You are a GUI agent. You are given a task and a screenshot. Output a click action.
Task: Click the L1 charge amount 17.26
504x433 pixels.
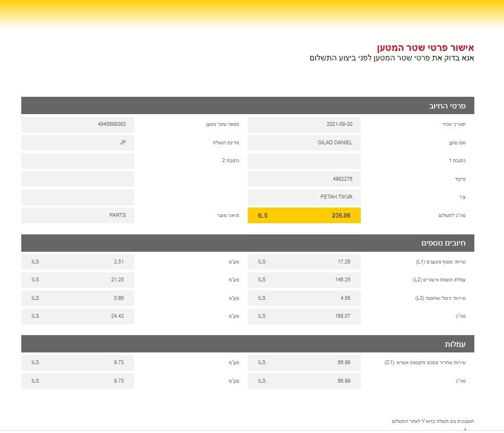pyautogui.click(x=304, y=261)
